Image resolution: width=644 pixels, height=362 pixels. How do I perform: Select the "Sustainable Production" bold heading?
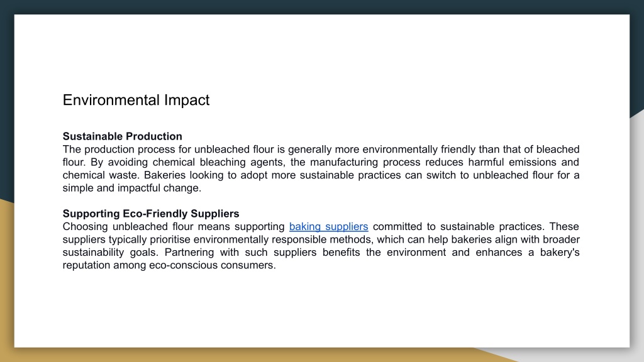(123, 136)
